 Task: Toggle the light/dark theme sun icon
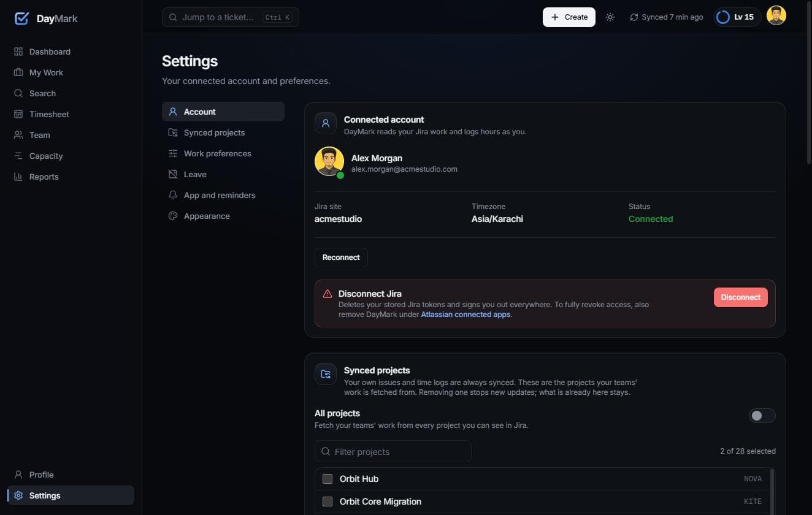610,17
